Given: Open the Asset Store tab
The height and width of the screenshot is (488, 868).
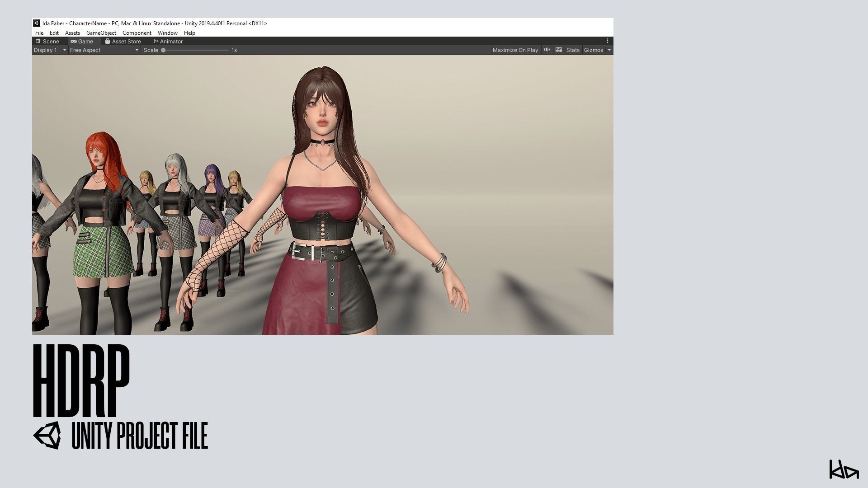Looking at the screenshot, I should click(123, 41).
